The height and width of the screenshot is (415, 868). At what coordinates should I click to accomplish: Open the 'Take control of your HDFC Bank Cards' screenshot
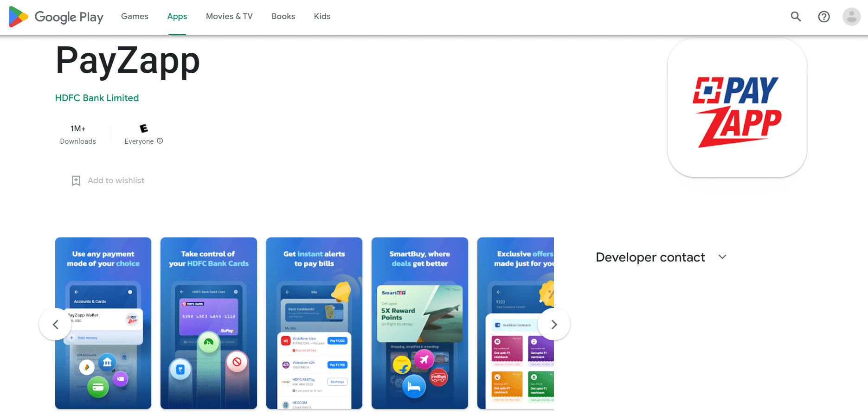(209, 323)
